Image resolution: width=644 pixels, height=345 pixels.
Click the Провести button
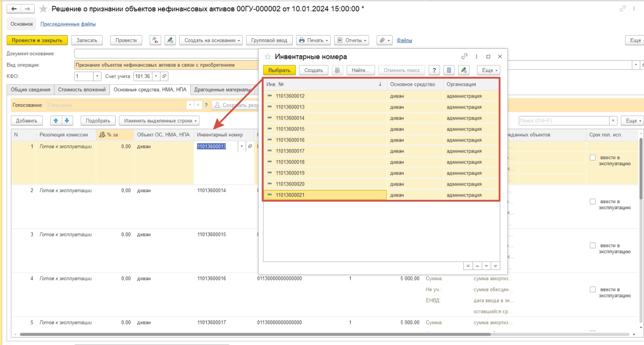126,40
